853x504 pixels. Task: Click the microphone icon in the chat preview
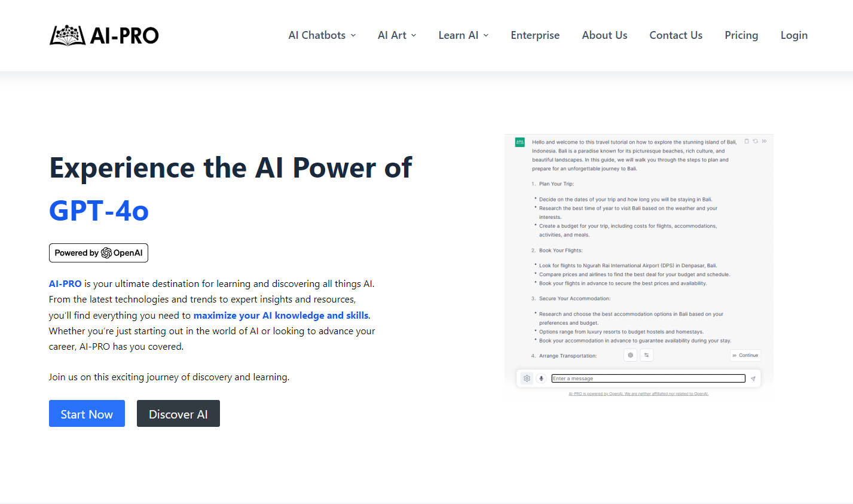pyautogui.click(x=541, y=378)
